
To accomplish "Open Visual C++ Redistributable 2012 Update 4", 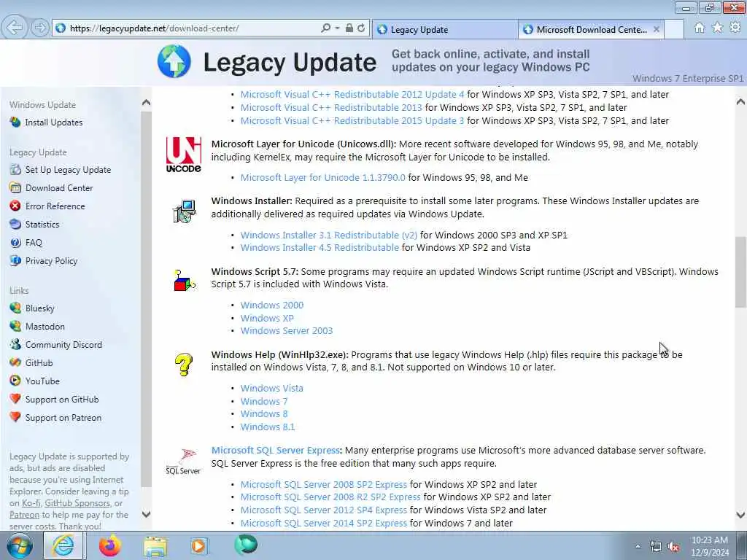I will 352,94.
